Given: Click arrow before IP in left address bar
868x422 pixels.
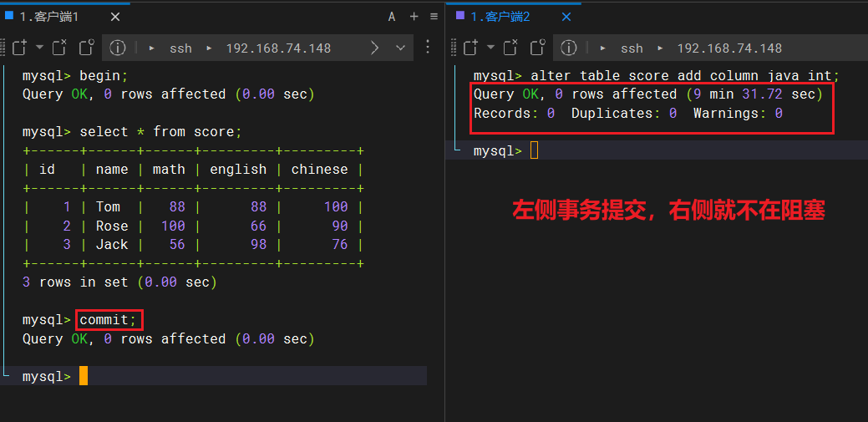Looking at the screenshot, I should coord(209,48).
